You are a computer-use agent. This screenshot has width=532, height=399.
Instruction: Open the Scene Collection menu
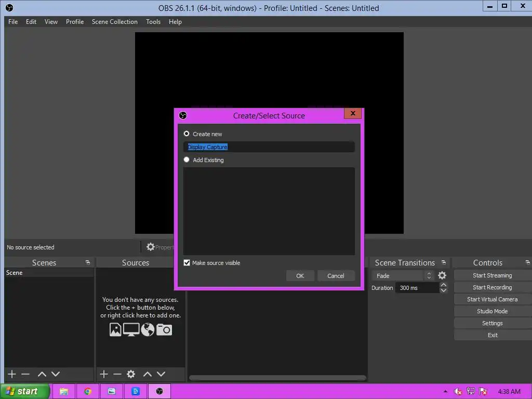pyautogui.click(x=115, y=22)
